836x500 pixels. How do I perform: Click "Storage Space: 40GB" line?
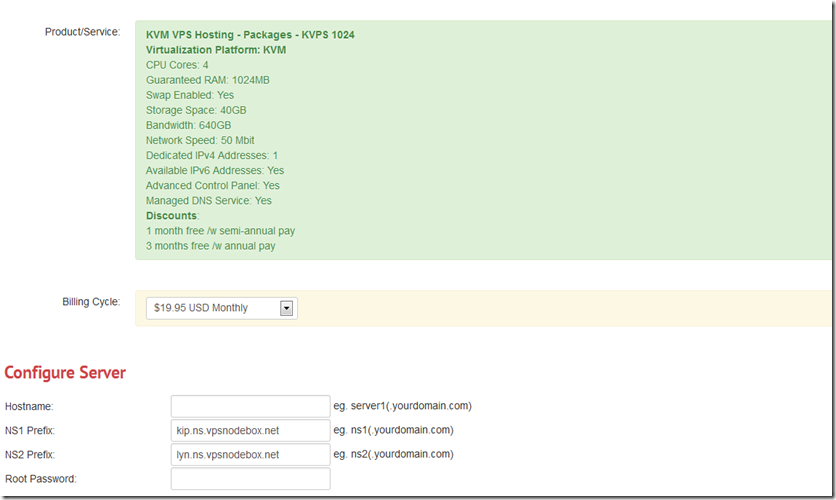coord(196,110)
